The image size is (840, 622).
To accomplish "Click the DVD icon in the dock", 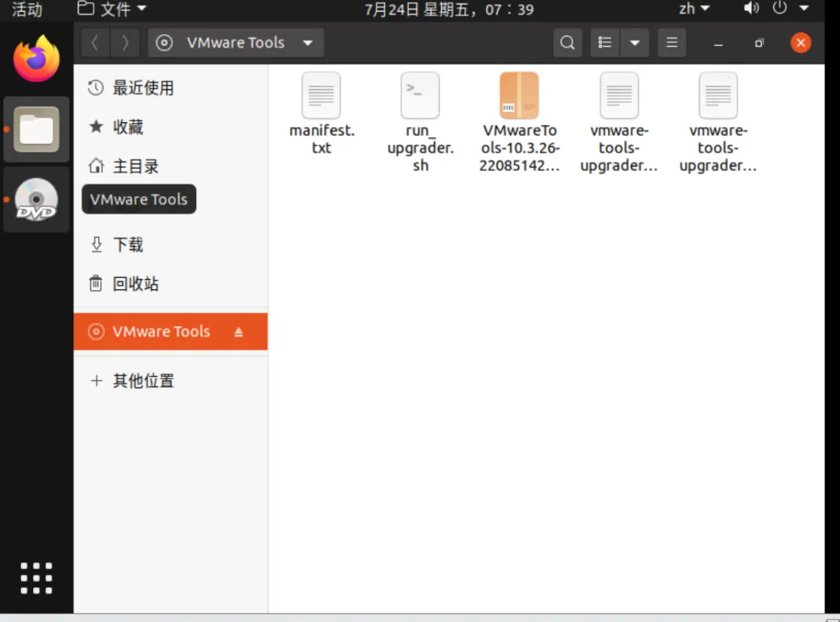I will 37,199.
